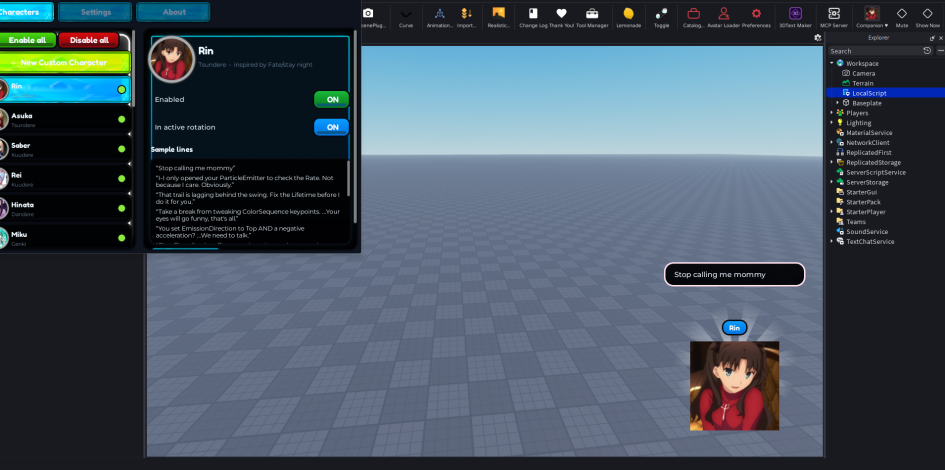945x470 pixels.
Task: Open the Companion dropdown menu
Action: [x=872, y=17]
